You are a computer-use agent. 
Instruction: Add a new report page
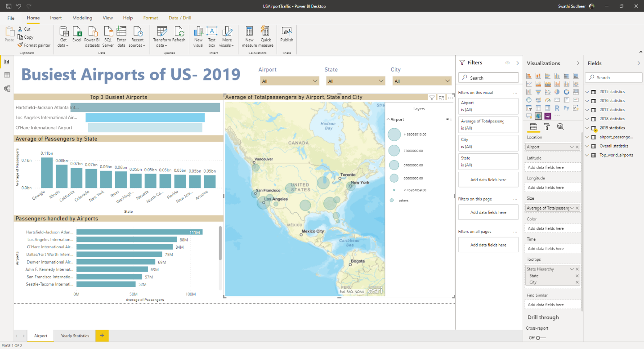click(102, 336)
